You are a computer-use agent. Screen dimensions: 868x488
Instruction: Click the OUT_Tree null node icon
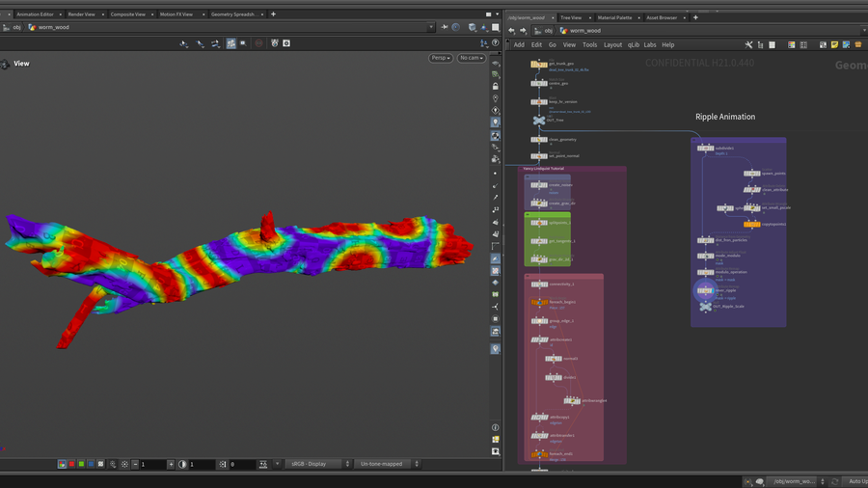pyautogui.click(x=539, y=121)
